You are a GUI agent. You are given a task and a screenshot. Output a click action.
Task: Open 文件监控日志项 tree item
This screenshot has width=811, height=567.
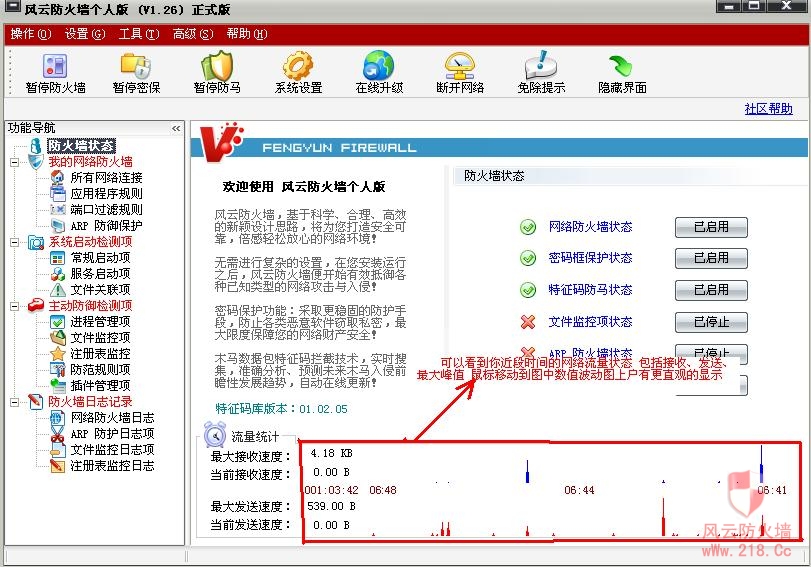pyautogui.click(x=112, y=450)
